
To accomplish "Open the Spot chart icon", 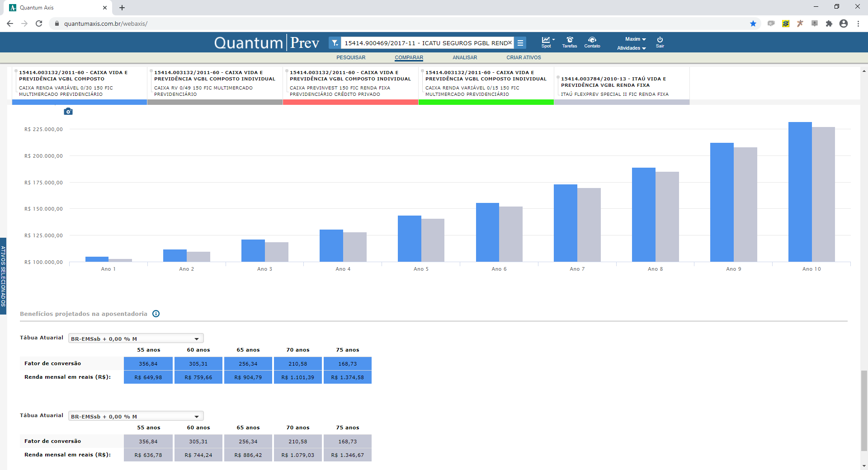I will tap(547, 42).
